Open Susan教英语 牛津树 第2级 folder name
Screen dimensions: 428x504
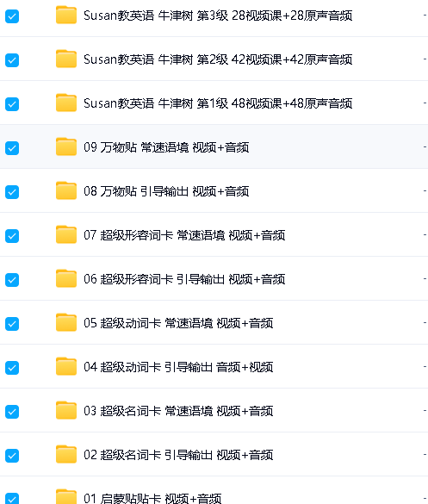tap(218, 59)
